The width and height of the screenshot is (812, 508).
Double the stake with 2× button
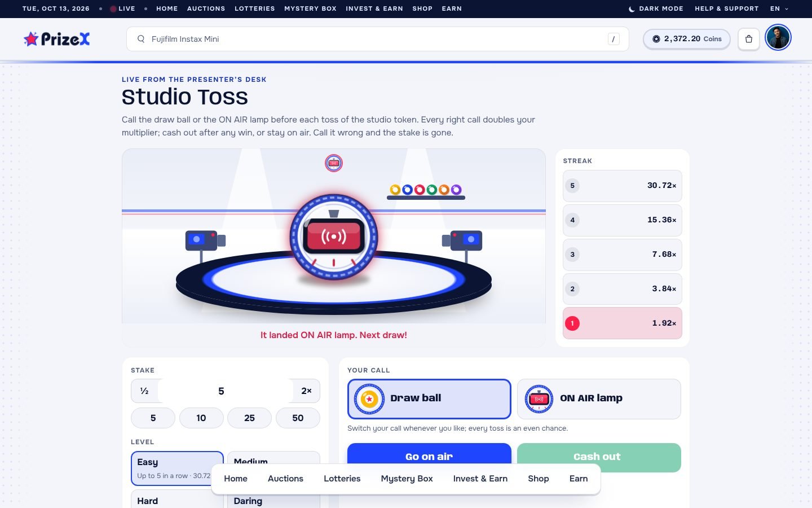tap(306, 391)
